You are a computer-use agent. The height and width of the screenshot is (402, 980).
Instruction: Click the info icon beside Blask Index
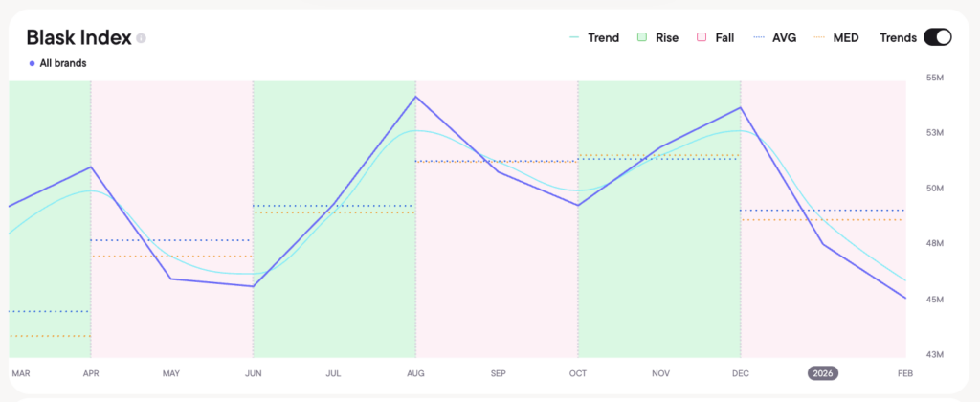pyautogui.click(x=141, y=38)
